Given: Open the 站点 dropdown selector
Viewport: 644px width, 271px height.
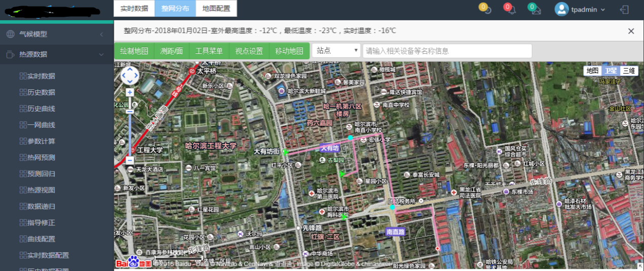Looking at the screenshot, I should point(336,50).
